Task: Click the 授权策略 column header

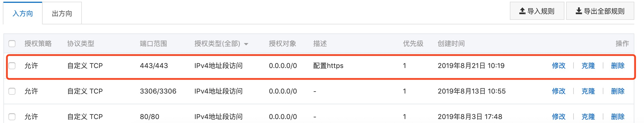Action: coord(38,44)
